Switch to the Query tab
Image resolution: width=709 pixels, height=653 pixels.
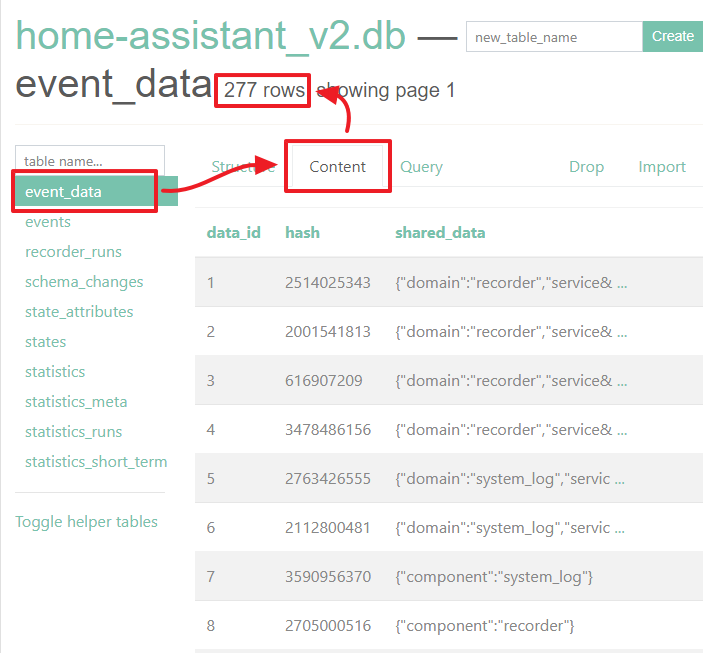click(x=421, y=167)
